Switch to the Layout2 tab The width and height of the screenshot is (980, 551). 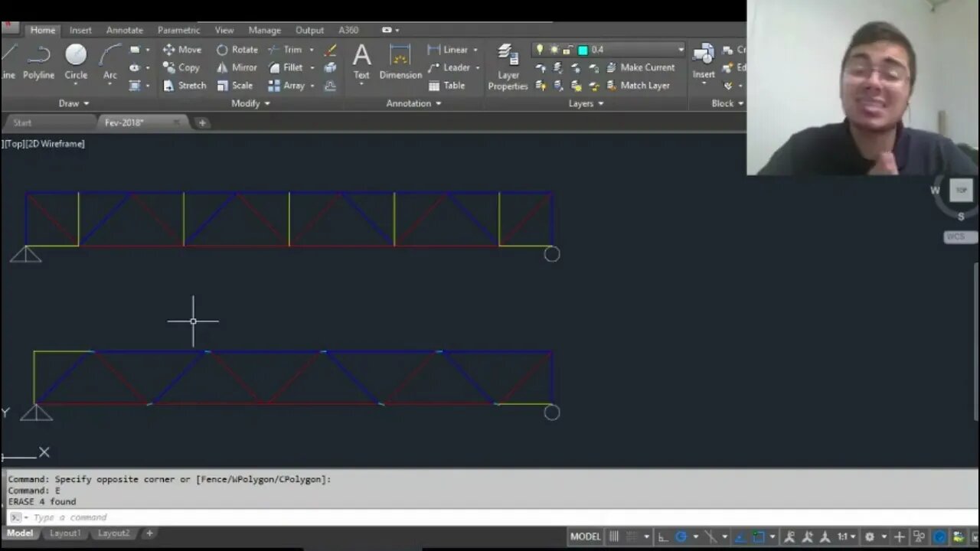114,533
